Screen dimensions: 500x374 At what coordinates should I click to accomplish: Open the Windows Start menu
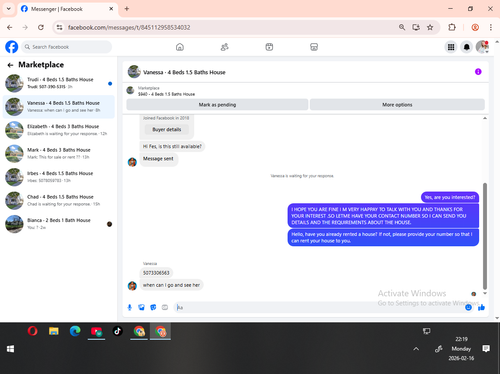click(10, 349)
